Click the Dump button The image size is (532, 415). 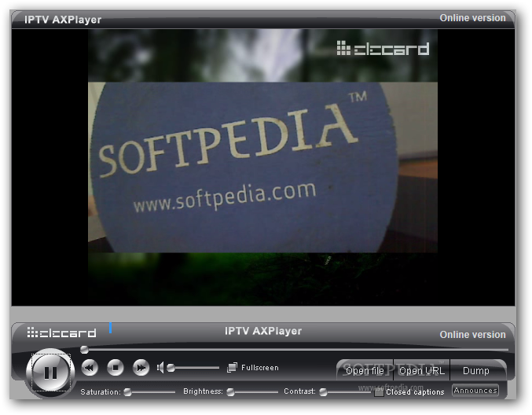[x=476, y=370]
